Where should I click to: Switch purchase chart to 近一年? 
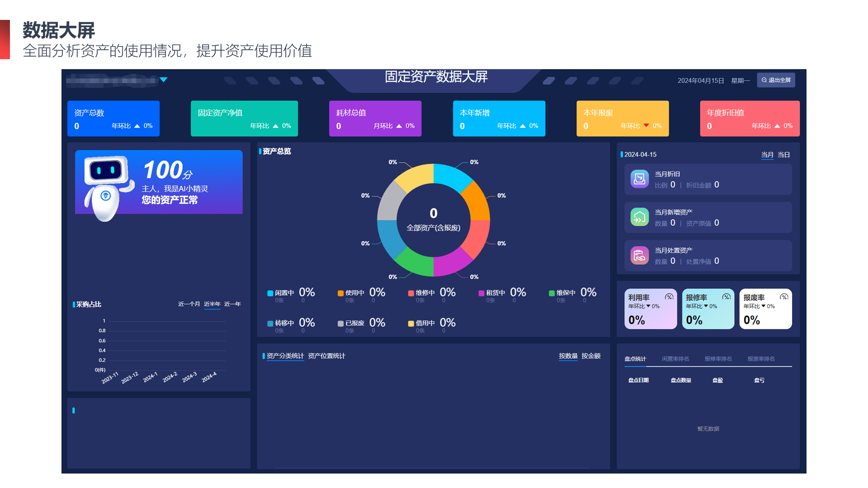tap(232, 304)
